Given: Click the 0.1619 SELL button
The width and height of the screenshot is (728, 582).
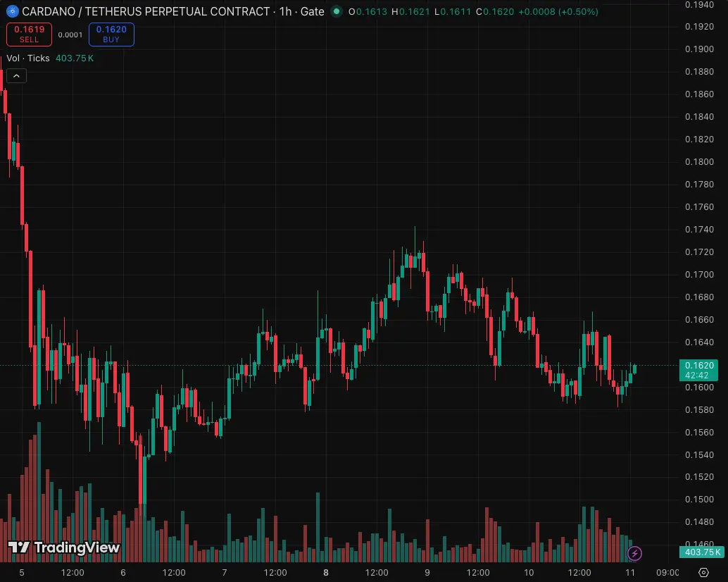Looking at the screenshot, I should click(30, 34).
